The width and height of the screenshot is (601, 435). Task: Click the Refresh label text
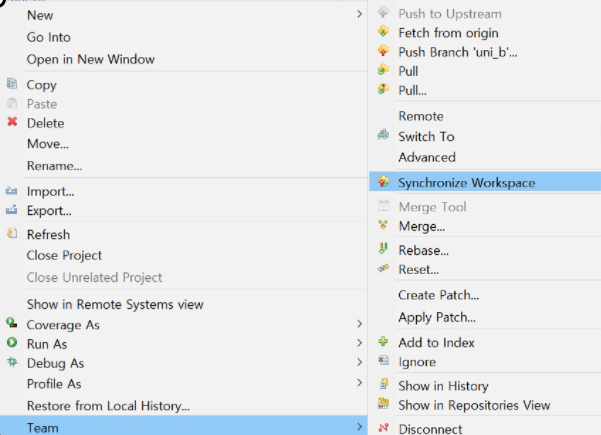coord(48,235)
